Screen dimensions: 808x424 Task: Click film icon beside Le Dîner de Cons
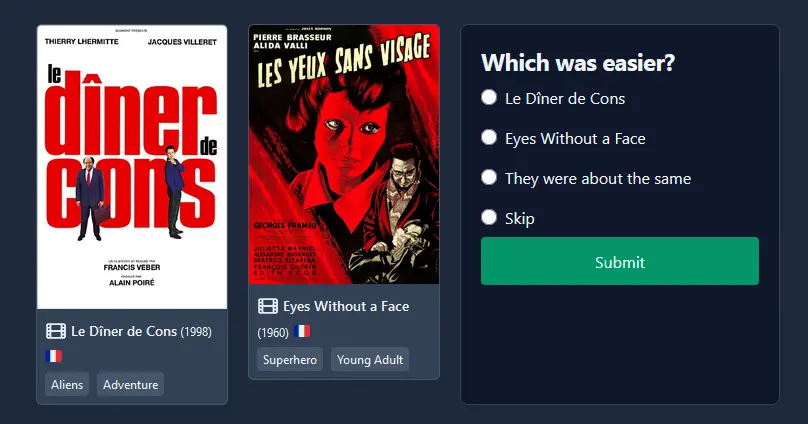[56, 331]
